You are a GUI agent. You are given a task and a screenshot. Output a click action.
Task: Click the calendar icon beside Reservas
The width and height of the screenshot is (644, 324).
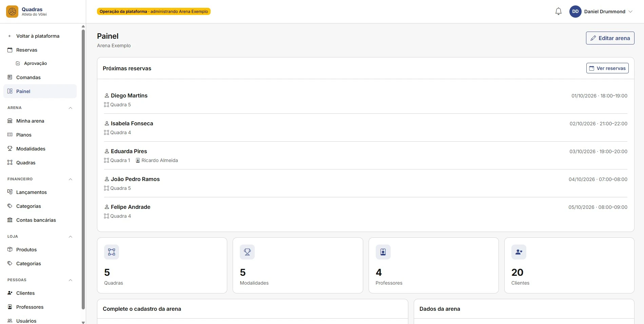[x=10, y=50]
